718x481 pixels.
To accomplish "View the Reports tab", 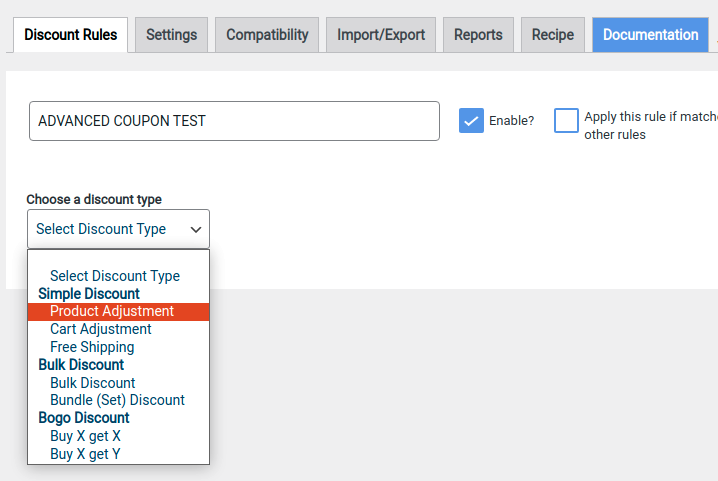I will [x=478, y=35].
